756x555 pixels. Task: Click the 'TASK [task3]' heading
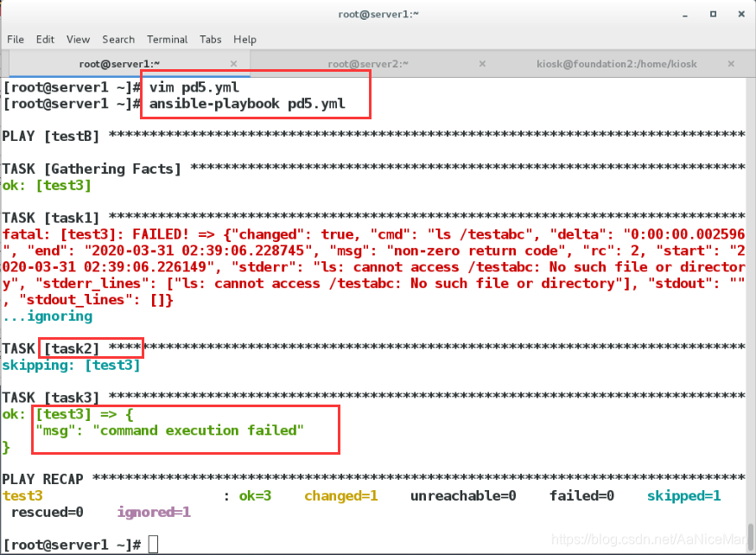[51, 398]
